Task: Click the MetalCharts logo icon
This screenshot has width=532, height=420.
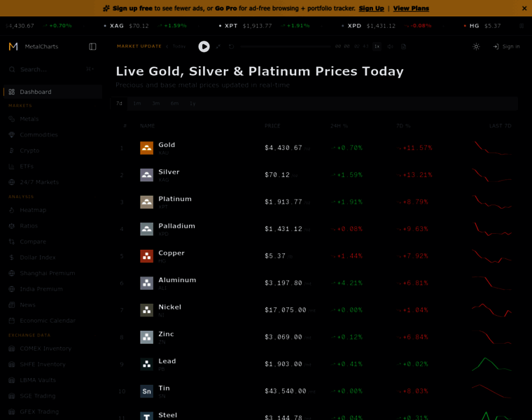Action: [13, 47]
